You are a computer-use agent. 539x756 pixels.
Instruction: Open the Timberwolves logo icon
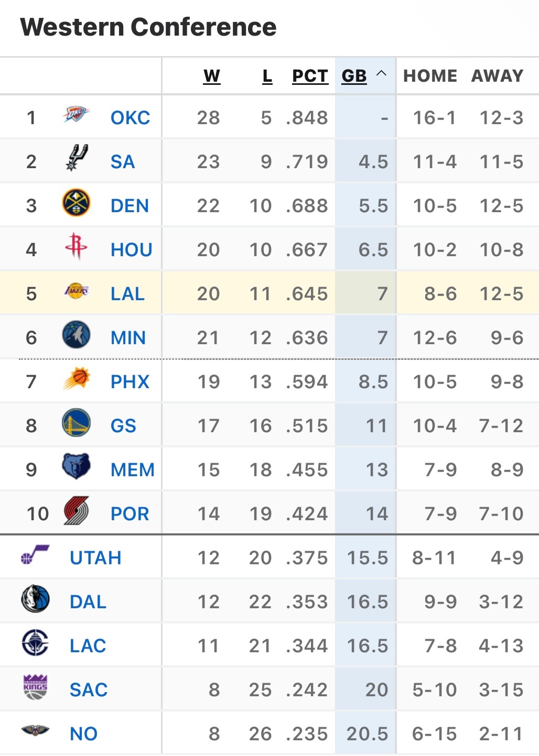(x=76, y=335)
